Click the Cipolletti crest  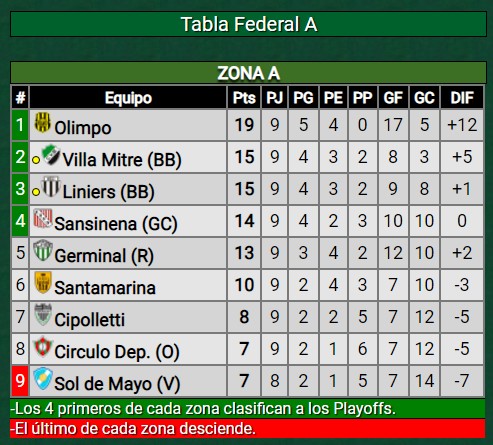click(43, 314)
